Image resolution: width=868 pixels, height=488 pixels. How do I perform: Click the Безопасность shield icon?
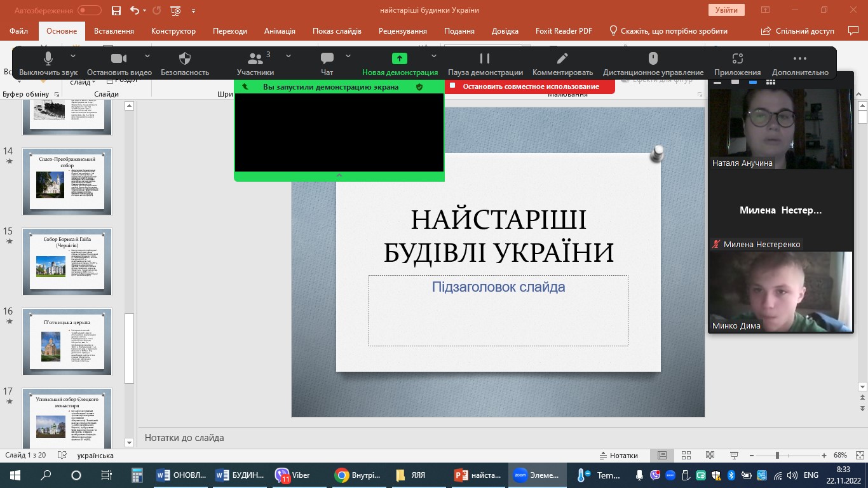[185, 59]
